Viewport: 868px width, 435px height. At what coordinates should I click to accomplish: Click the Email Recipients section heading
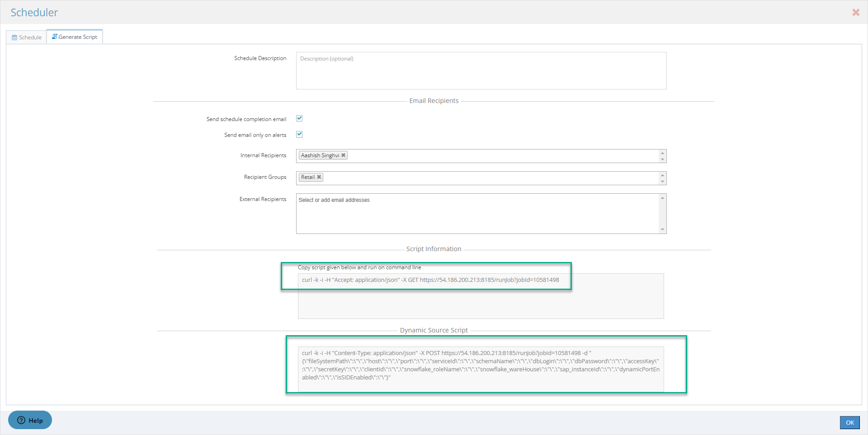pos(434,101)
